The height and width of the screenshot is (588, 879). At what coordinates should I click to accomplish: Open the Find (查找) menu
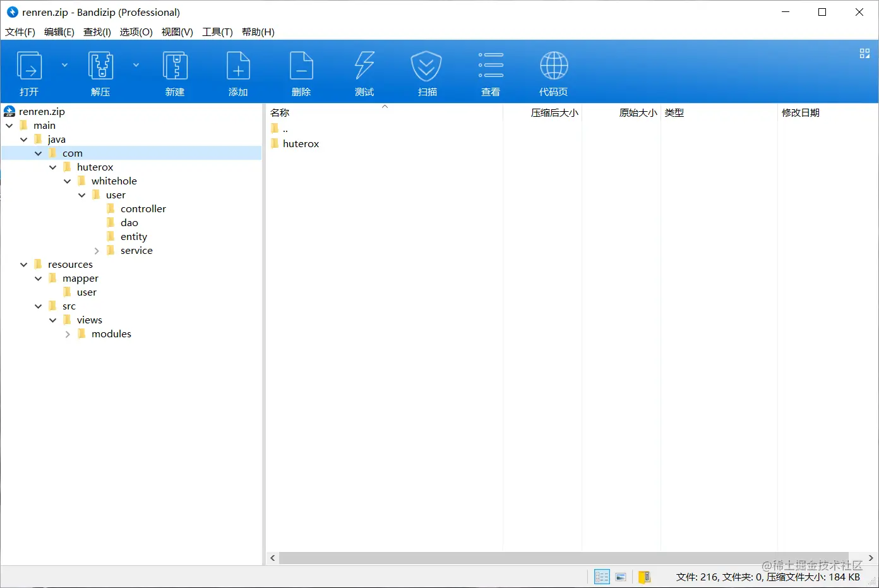(x=97, y=32)
